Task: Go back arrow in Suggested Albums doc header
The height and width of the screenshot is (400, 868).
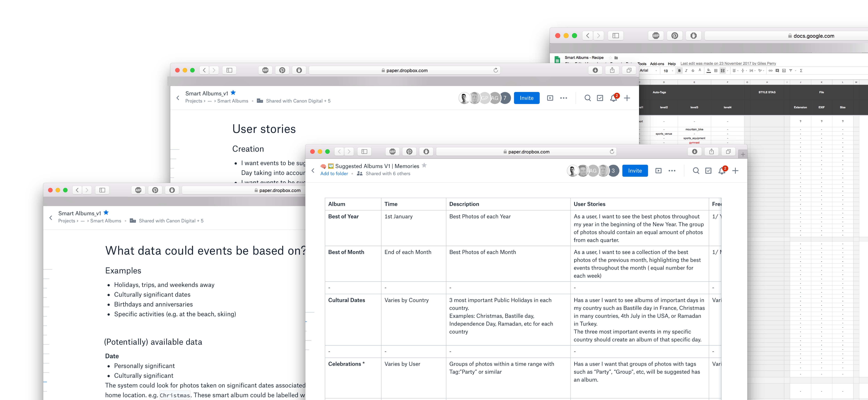Action: [313, 171]
